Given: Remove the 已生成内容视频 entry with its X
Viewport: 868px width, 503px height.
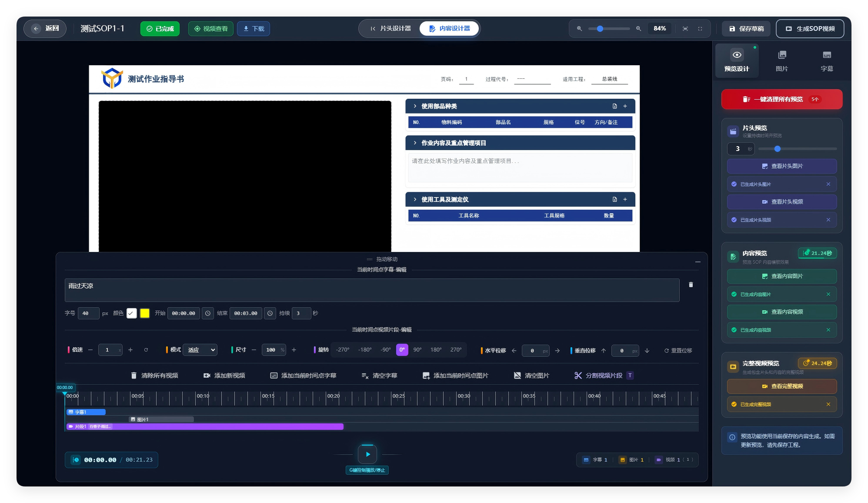Looking at the screenshot, I should point(828,330).
